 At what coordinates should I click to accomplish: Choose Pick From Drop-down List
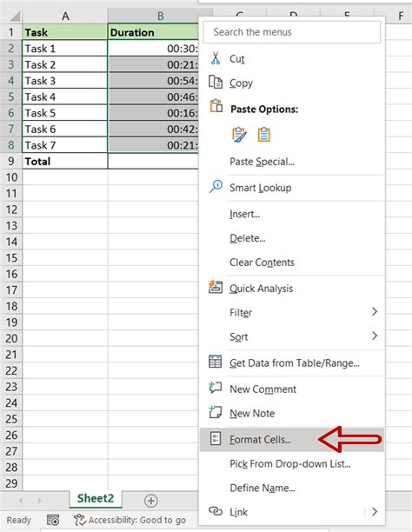pos(292,463)
